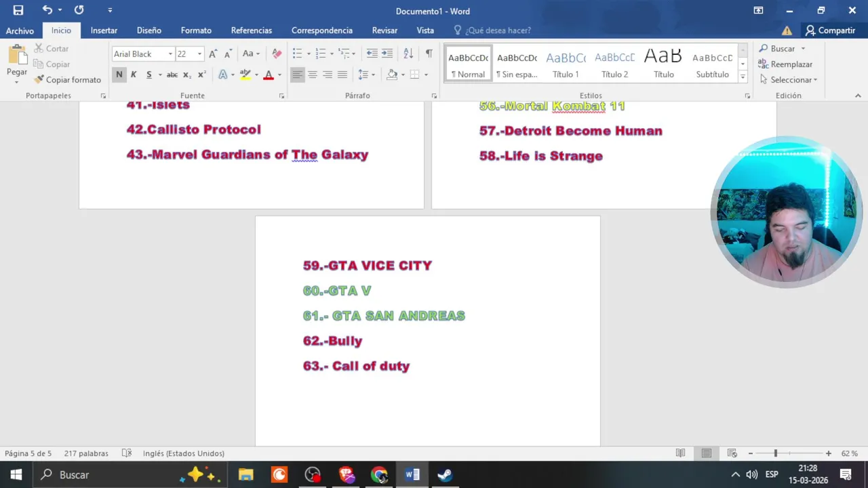Expand the Buscar dropdown arrow
Image resolution: width=868 pixels, height=488 pixels.
(x=803, y=49)
